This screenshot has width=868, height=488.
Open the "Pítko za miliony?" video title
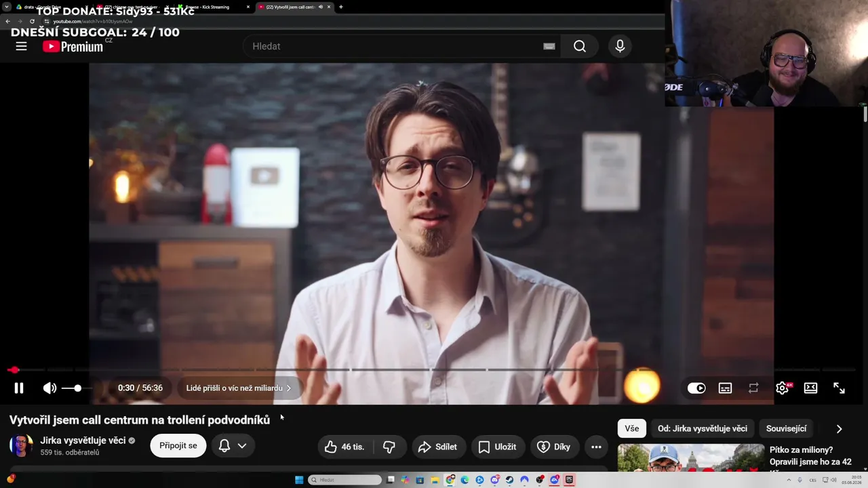point(811,456)
